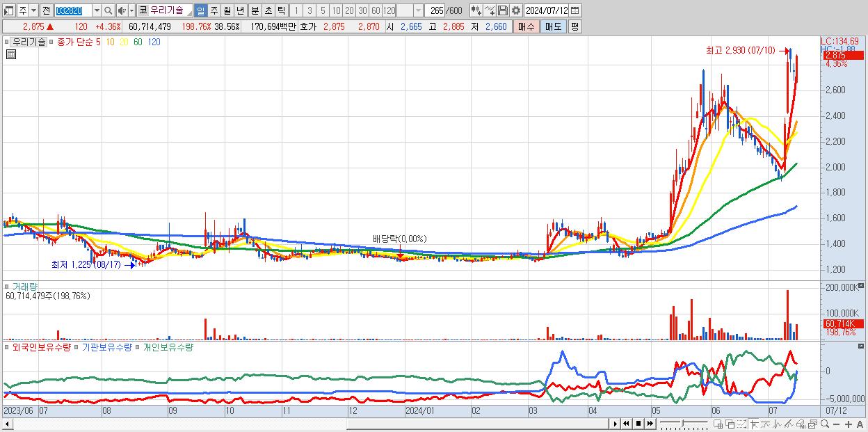The height and width of the screenshot is (432, 868).
Task: Click the red 종가 단순 5 moving-average label
Action: 78,42
